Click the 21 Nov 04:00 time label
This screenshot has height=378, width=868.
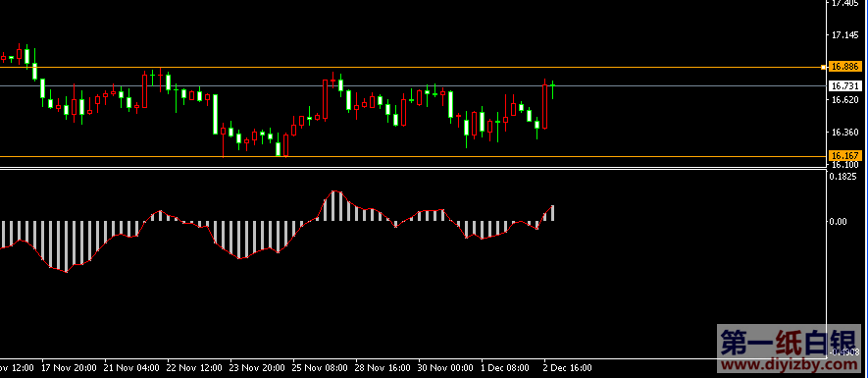[131, 368]
